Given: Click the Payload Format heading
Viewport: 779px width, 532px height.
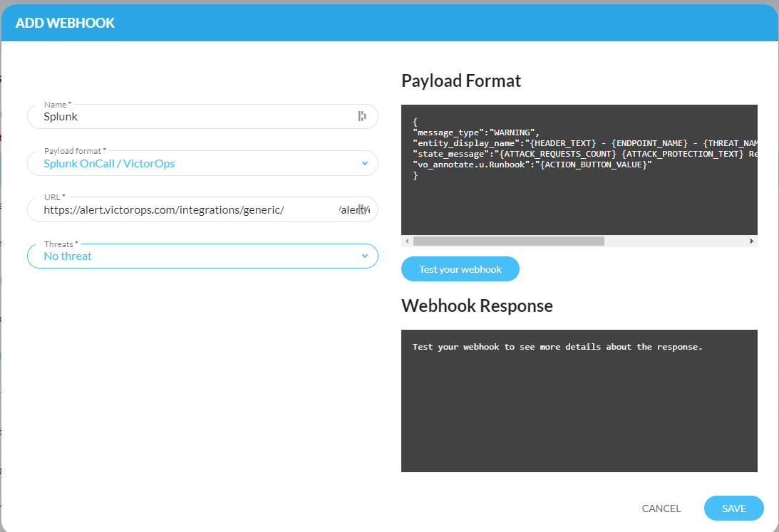Looking at the screenshot, I should click(461, 81).
